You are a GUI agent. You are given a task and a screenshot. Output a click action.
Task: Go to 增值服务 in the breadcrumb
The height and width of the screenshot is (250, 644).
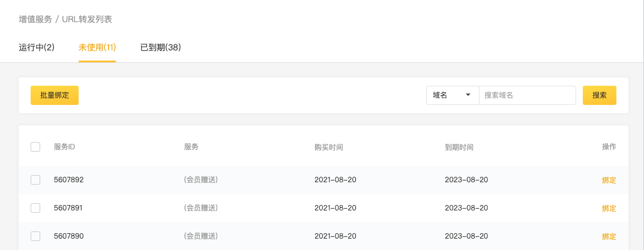pos(35,19)
